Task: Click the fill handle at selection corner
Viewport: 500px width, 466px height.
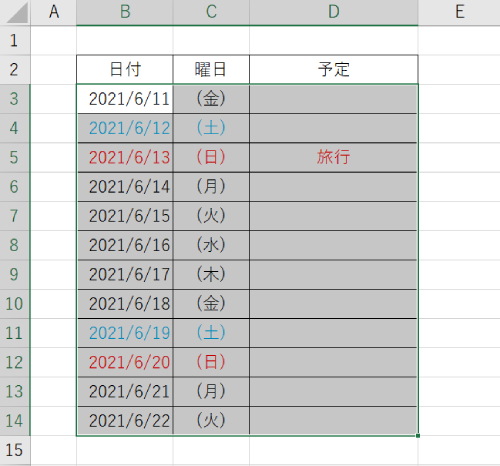Action: coord(418,436)
